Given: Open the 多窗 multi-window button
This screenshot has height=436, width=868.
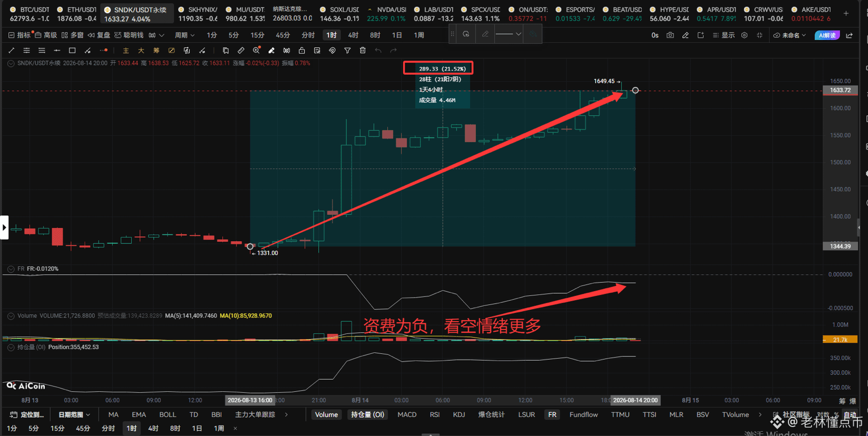Looking at the screenshot, I should click(x=72, y=35).
